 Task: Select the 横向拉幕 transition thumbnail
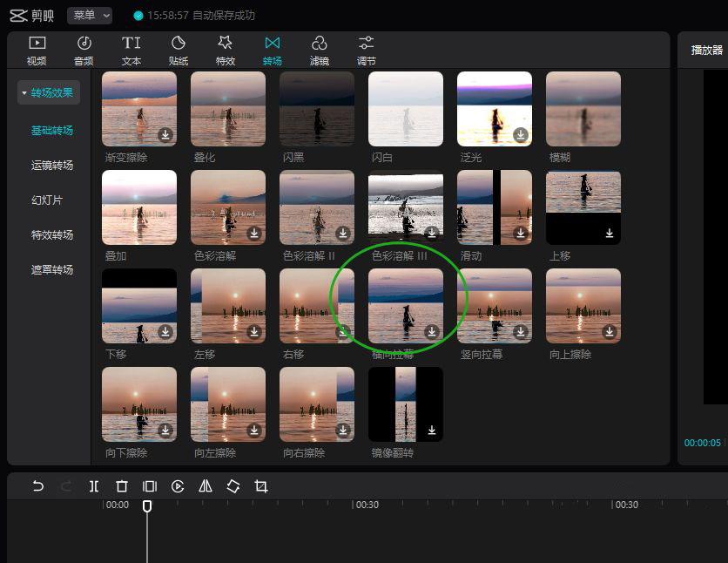[x=406, y=306]
